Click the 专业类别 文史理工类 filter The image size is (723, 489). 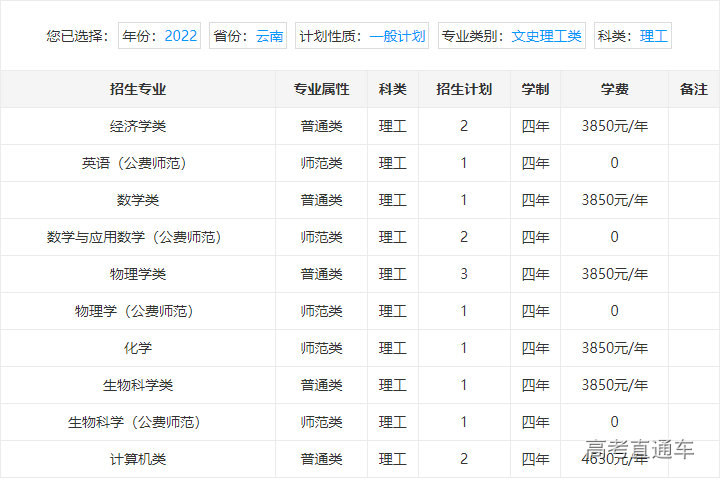pos(512,37)
